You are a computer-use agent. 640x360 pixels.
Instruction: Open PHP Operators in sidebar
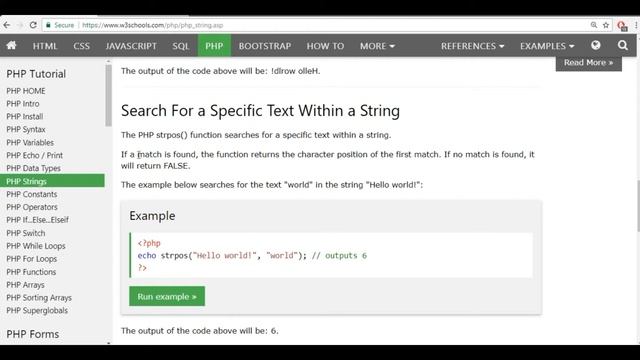32,207
